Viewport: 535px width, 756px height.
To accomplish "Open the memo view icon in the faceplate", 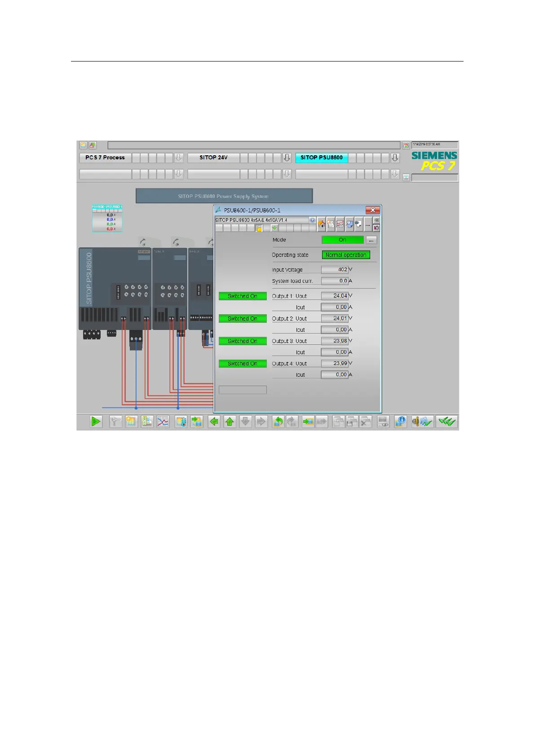I will point(358,223).
